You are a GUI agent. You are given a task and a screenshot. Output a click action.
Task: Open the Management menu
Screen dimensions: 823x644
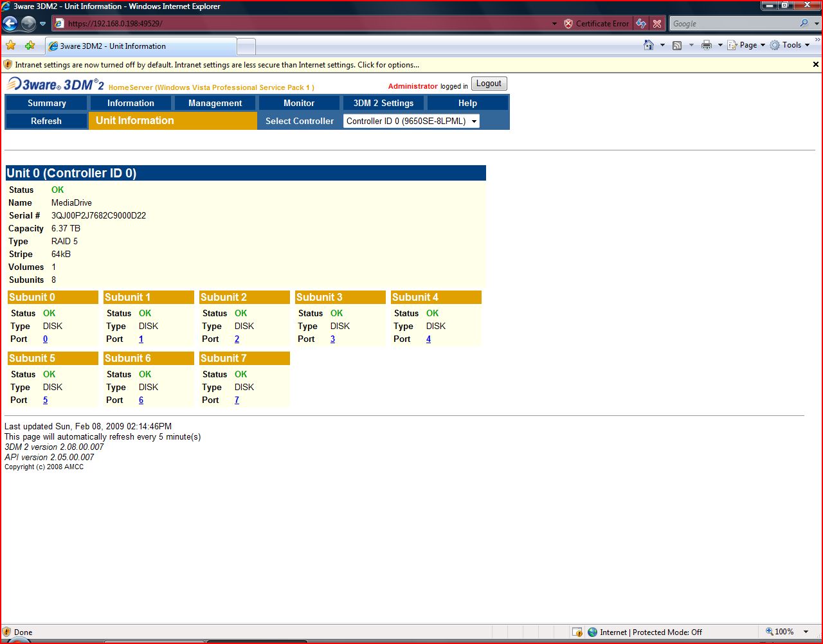click(x=215, y=103)
